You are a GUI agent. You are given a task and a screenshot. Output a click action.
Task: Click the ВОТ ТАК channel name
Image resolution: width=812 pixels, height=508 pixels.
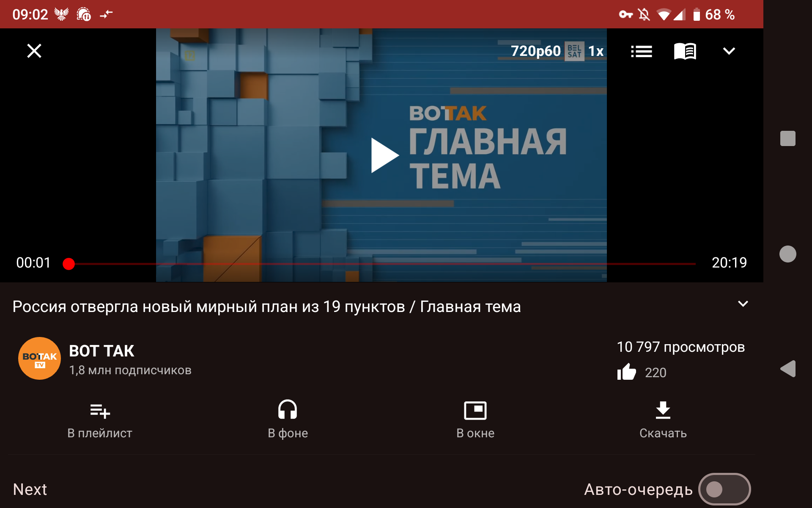click(x=101, y=351)
